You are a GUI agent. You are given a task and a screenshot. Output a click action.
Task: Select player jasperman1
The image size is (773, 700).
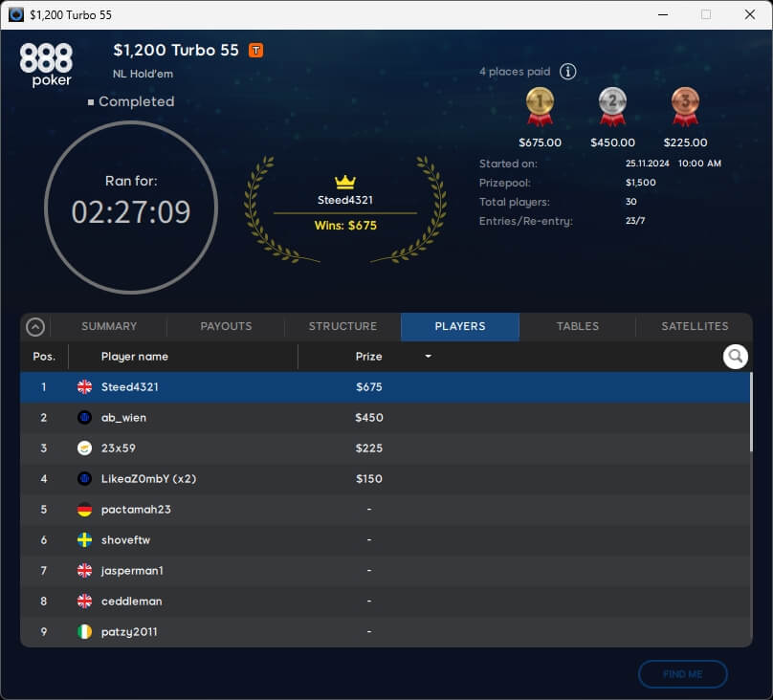[x=385, y=571]
